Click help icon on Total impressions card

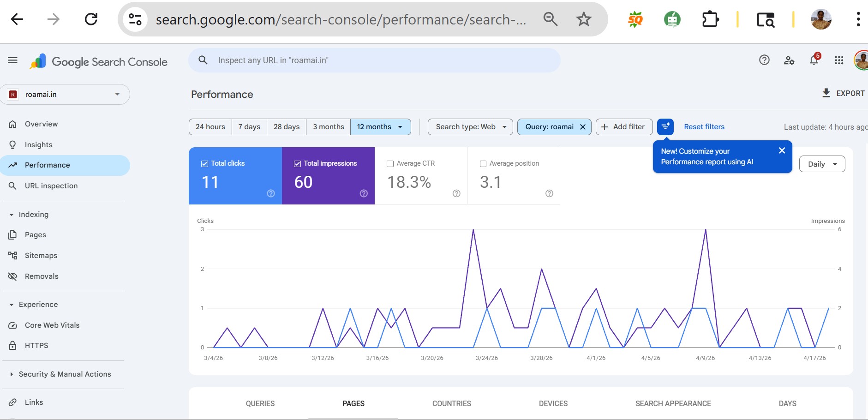(x=364, y=193)
